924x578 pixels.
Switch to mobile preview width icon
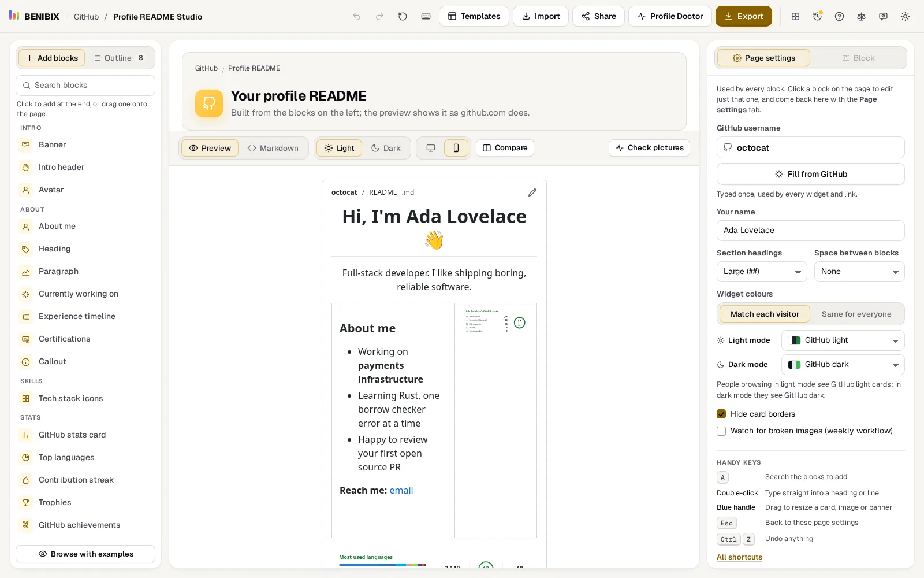[456, 148]
